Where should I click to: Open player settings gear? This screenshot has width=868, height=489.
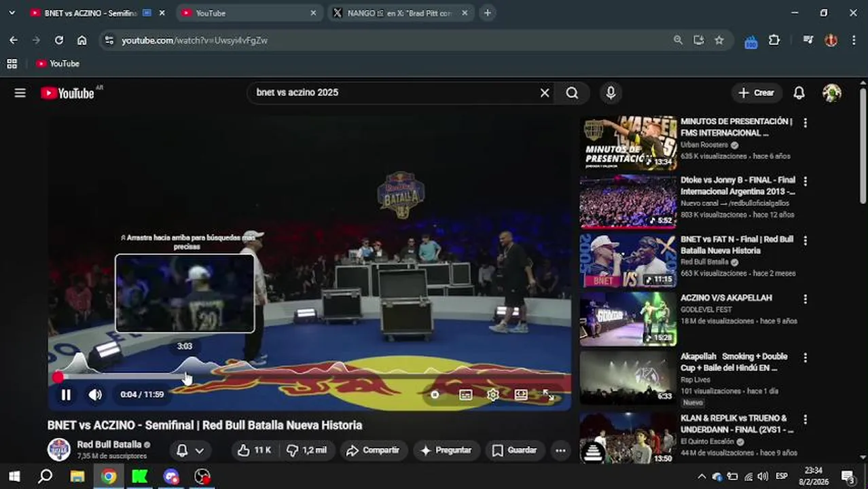pyautogui.click(x=493, y=395)
